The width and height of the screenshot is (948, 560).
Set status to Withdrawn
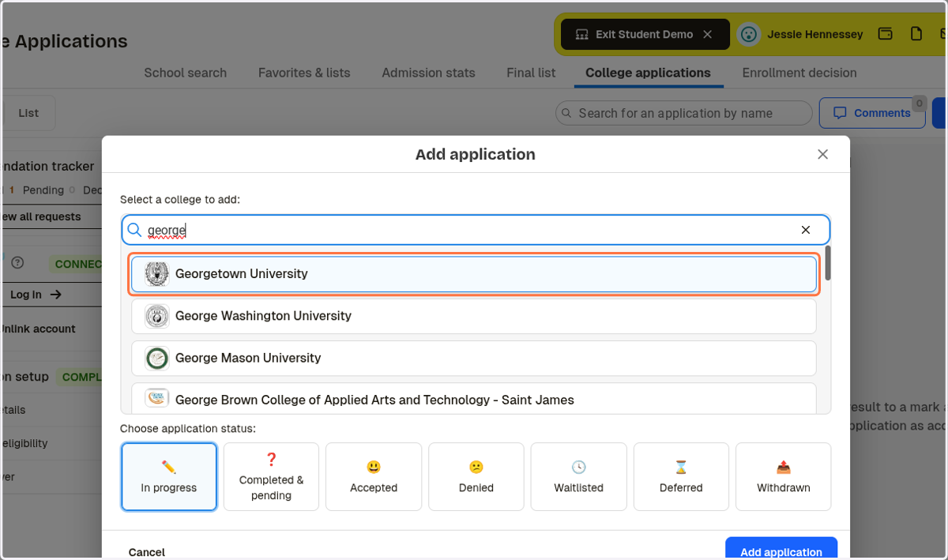click(x=784, y=477)
